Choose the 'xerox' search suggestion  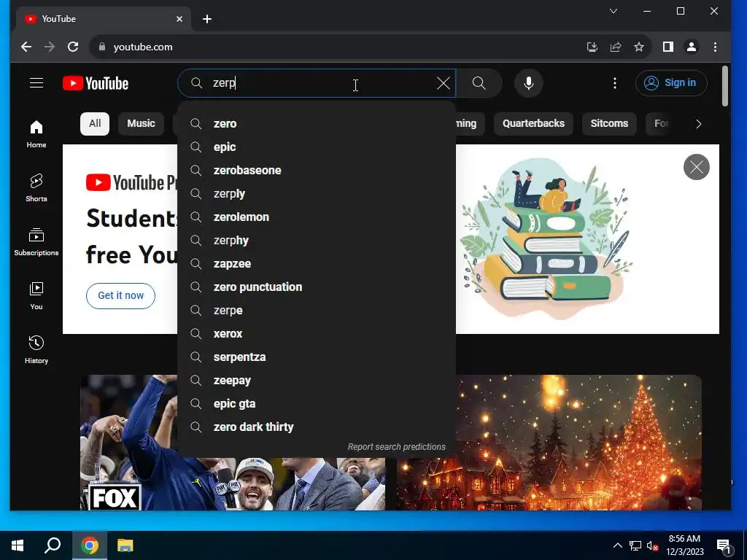[x=317, y=334]
